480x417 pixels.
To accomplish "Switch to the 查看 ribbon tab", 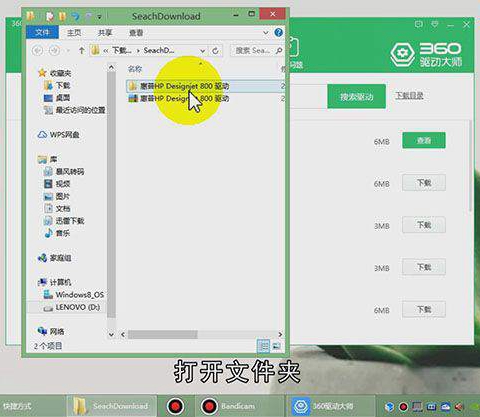I will [x=136, y=33].
